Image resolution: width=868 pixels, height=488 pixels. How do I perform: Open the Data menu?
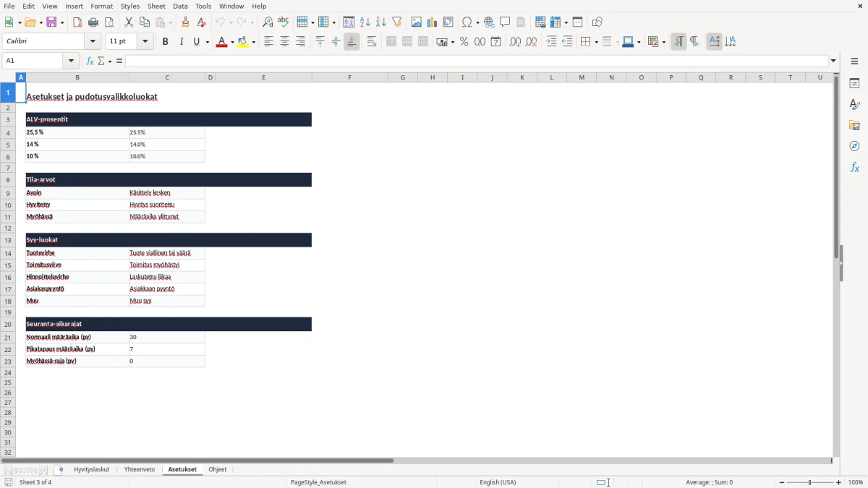tap(180, 6)
